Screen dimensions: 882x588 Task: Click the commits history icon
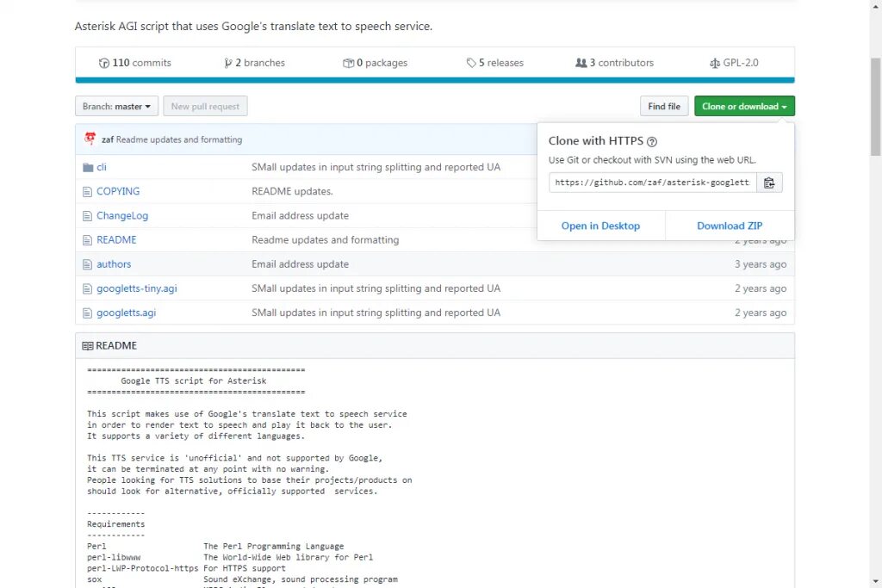click(104, 63)
